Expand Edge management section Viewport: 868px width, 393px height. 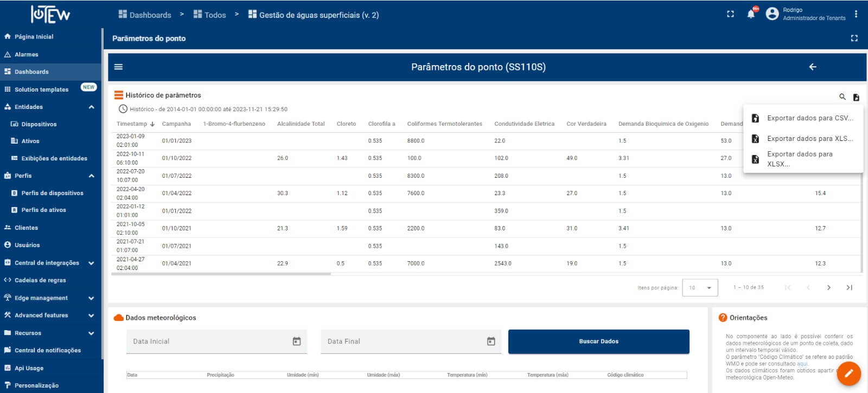tap(91, 298)
